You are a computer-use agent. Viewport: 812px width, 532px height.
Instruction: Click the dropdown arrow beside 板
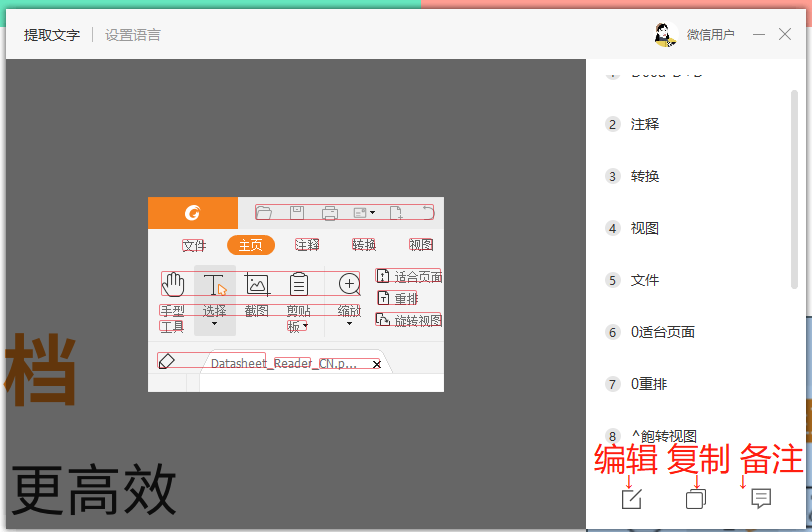click(x=306, y=326)
